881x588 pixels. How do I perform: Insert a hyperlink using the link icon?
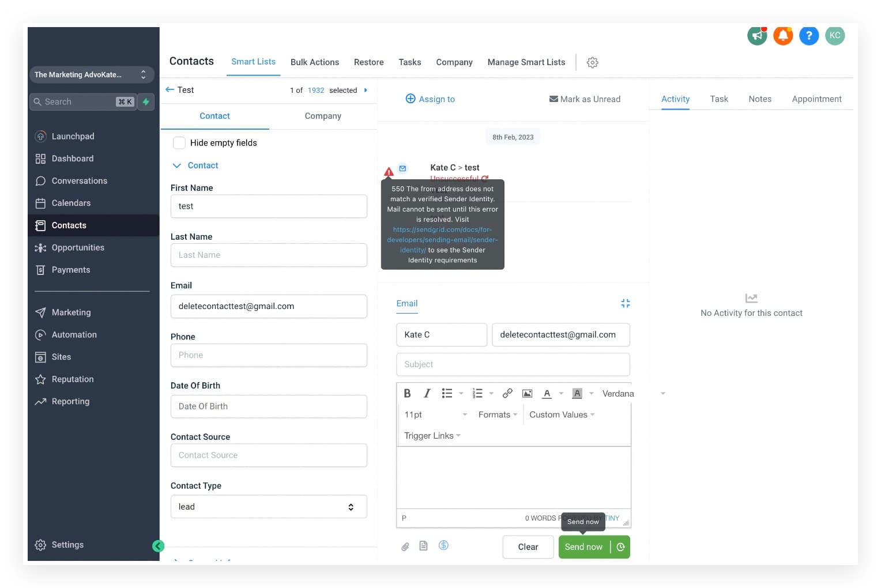click(x=507, y=393)
